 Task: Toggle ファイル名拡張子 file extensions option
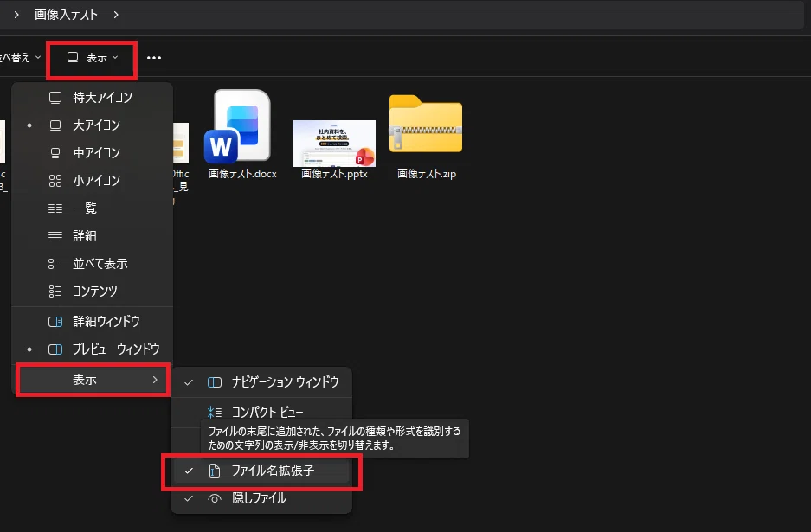[261, 471]
